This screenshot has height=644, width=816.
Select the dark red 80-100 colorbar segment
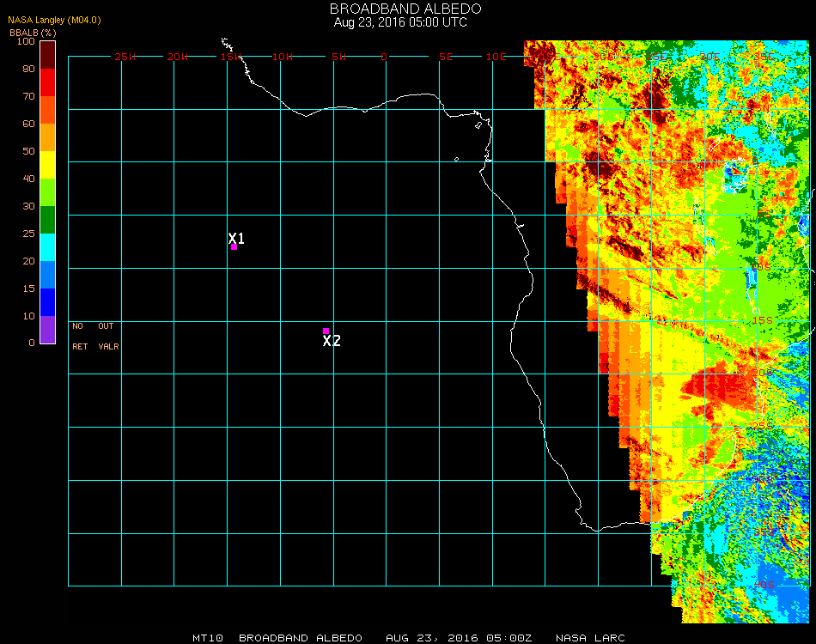(47, 55)
